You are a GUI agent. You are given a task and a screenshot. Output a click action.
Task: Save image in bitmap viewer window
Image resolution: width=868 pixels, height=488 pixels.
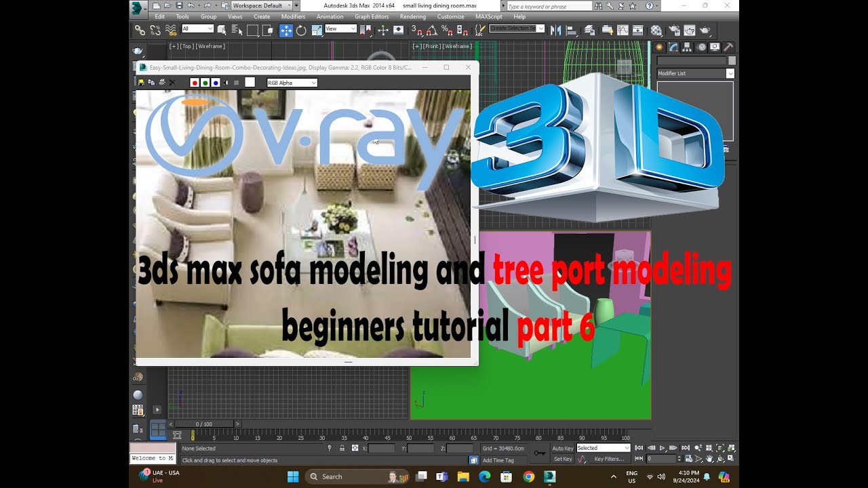coord(141,83)
